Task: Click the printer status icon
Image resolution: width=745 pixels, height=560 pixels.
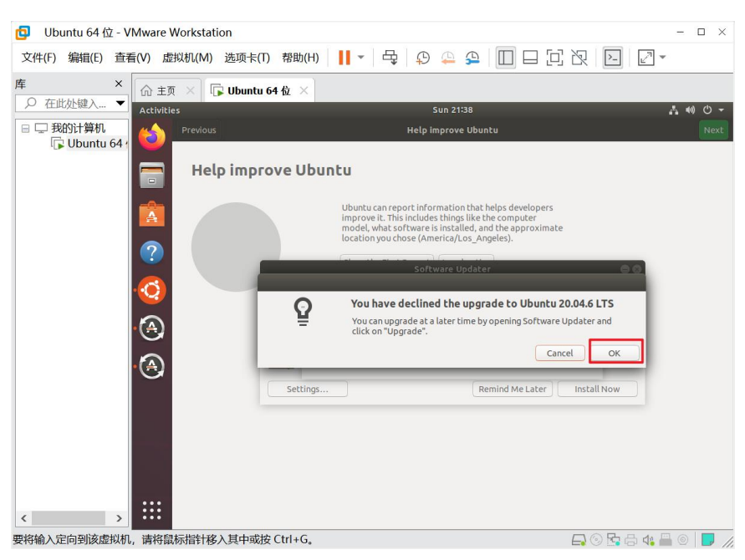Action: pyautogui.click(x=631, y=540)
